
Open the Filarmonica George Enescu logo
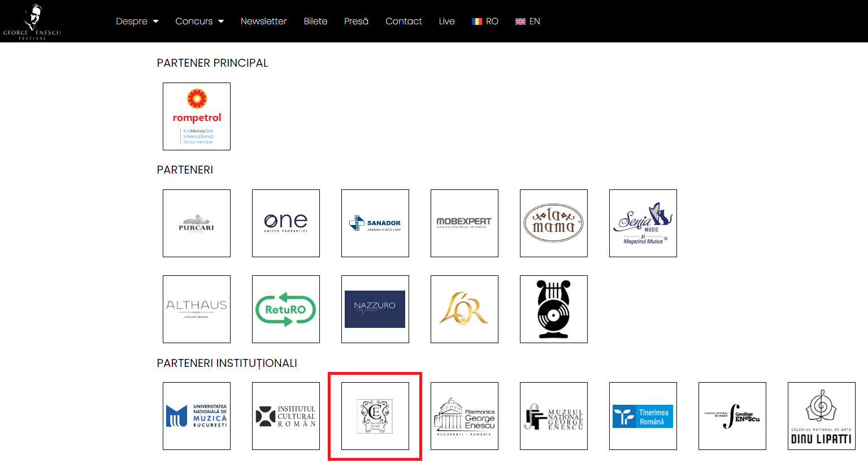click(x=465, y=416)
